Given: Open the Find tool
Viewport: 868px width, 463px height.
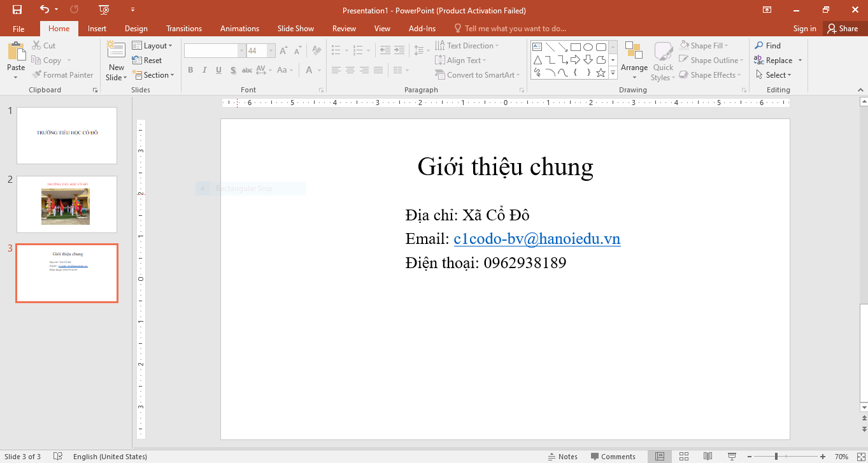Looking at the screenshot, I should [x=768, y=45].
